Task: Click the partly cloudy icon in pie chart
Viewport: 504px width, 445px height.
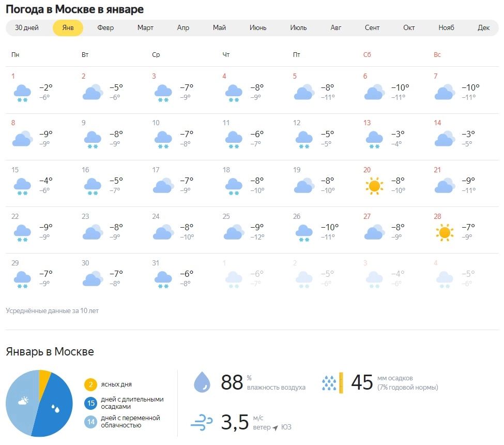Action: tap(23, 401)
